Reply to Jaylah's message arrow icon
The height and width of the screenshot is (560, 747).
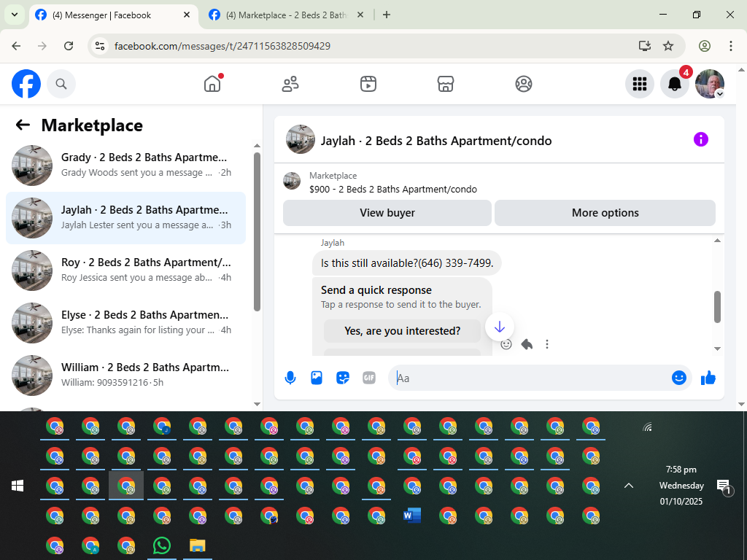pyautogui.click(x=527, y=344)
